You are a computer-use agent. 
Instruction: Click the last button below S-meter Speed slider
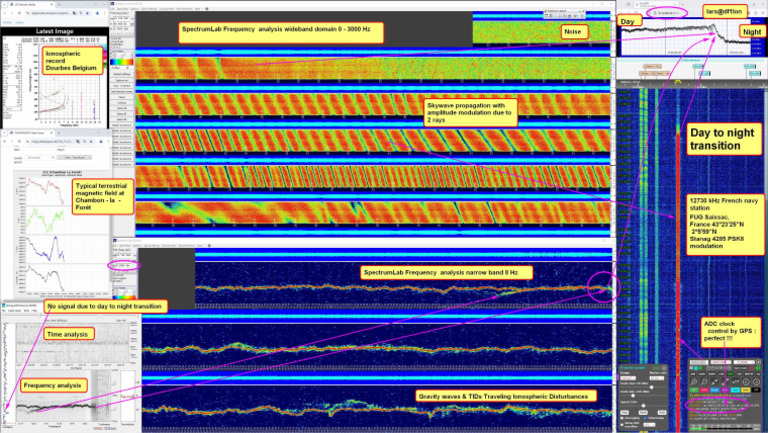[x=662, y=413]
